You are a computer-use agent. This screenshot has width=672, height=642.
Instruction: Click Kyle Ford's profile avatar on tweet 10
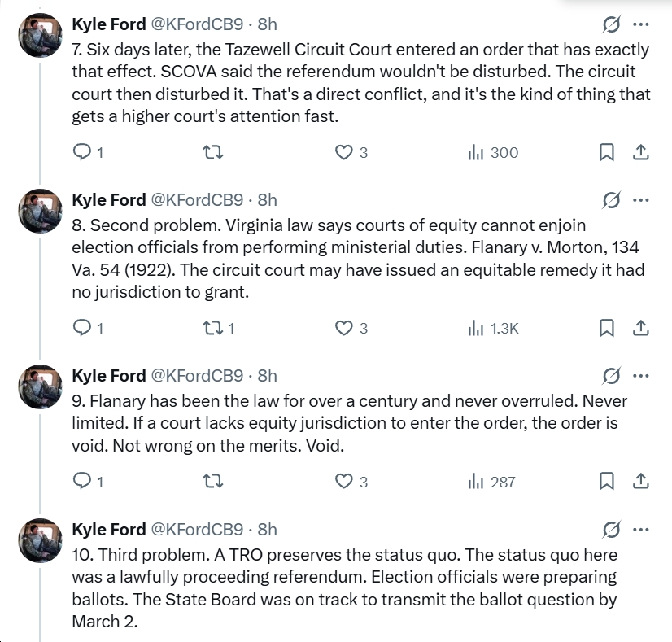[x=39, y=539]
